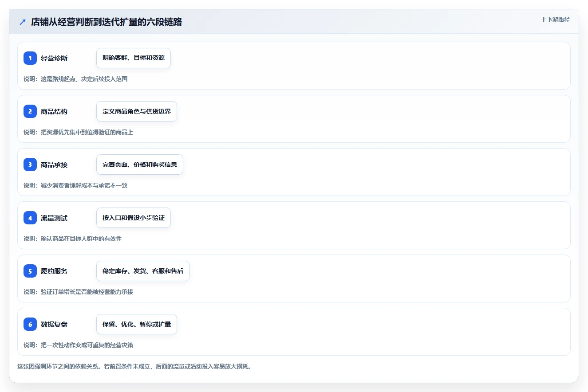
Task: Click step number 6 badge
Action: pyautogui.click(x=30, y=324)
